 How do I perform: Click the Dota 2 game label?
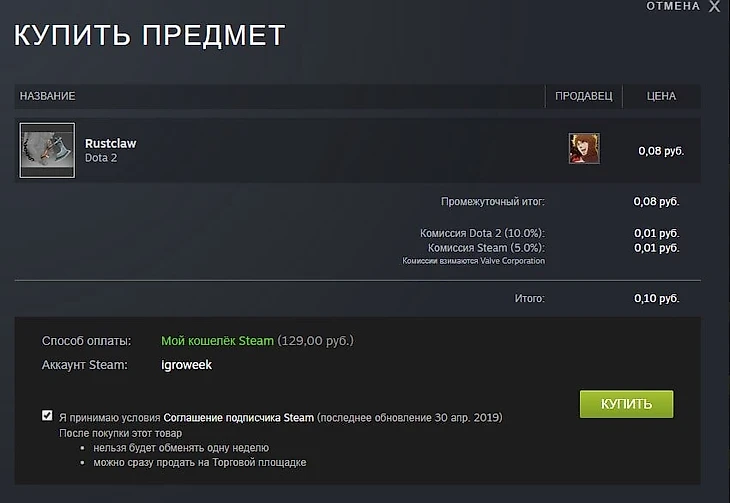coord(101,158)
